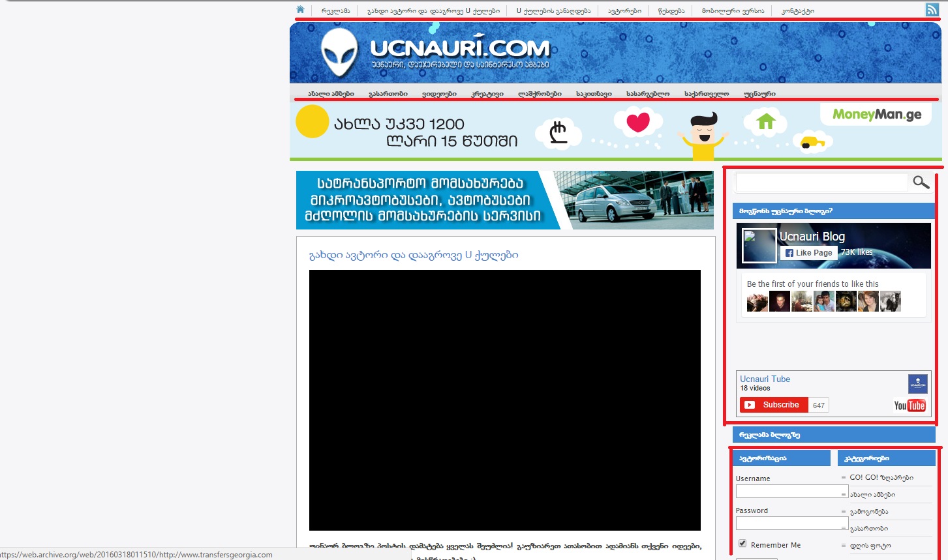Screen dimensions: 948x560
Task: Open the ახალი ამბები category in sidebar
Action: coord(872,495)
